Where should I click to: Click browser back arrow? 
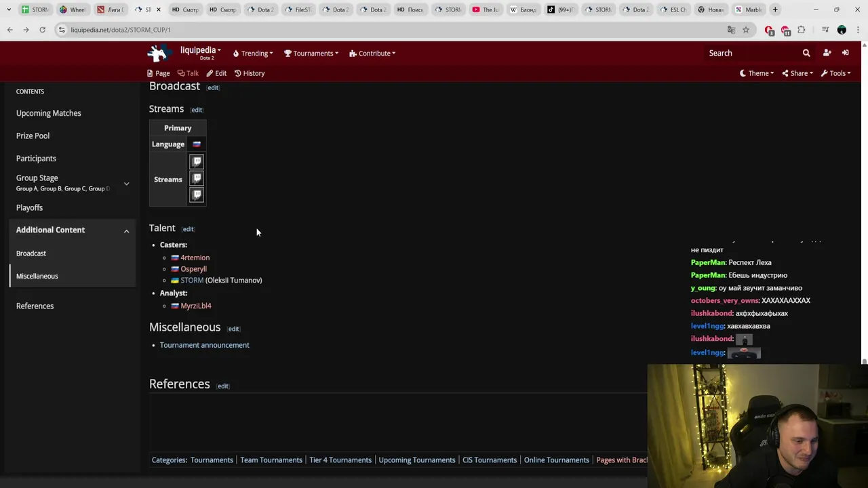coord(9,30)
